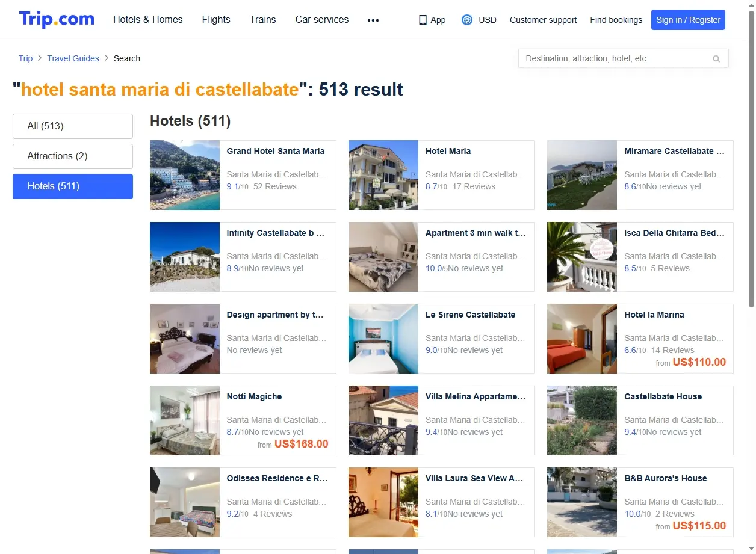The width and height of the screenshot is (756, 554).
Task: Open Villa Laura Sea View photo
Action: tap(383, 502)
